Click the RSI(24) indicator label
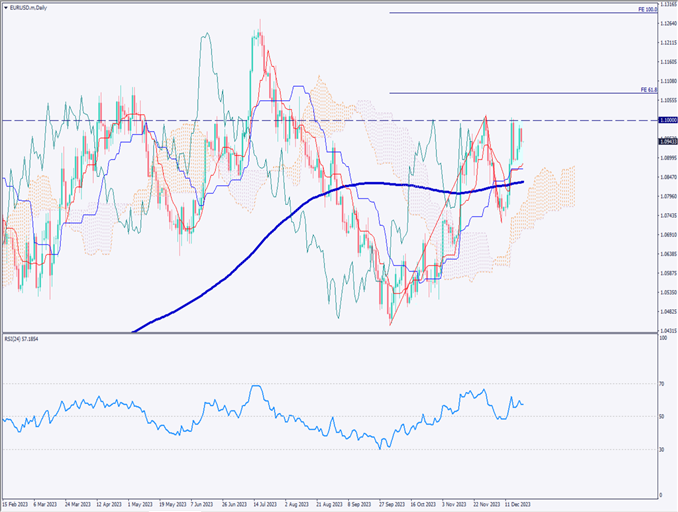The height and width of the screenshot is (512, 678). (24, 340)
